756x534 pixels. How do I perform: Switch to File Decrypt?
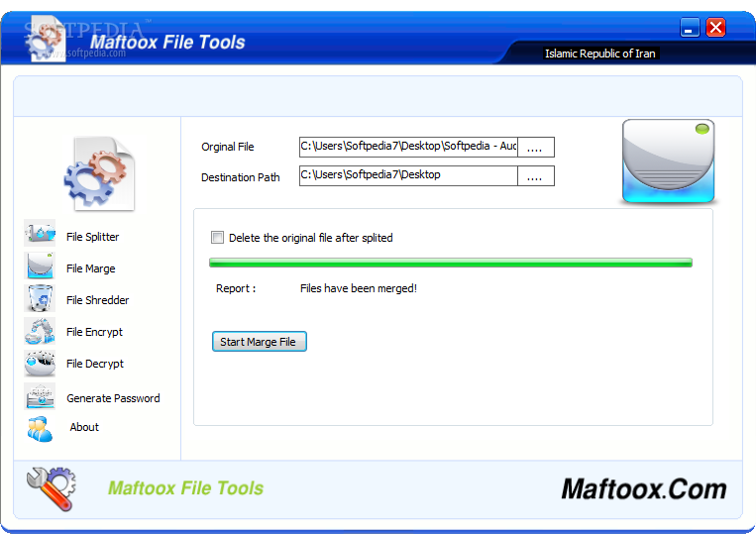[x=95, y=364]
